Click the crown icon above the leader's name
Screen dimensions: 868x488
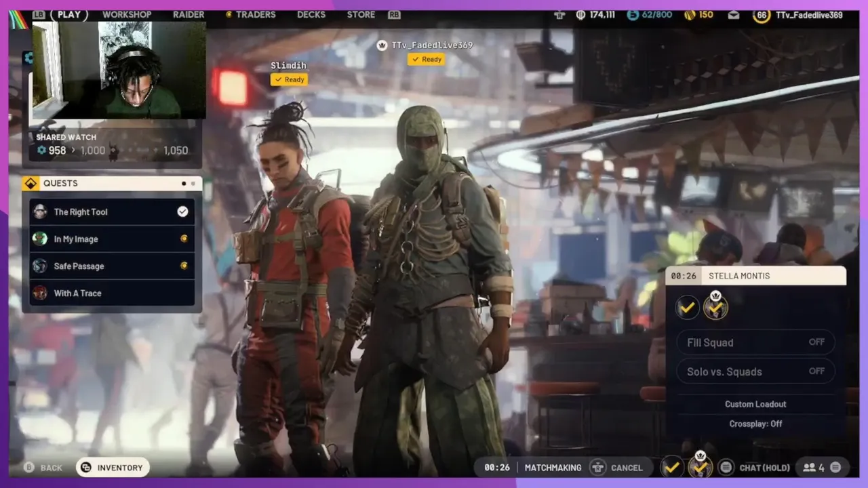tap(382, 45)
